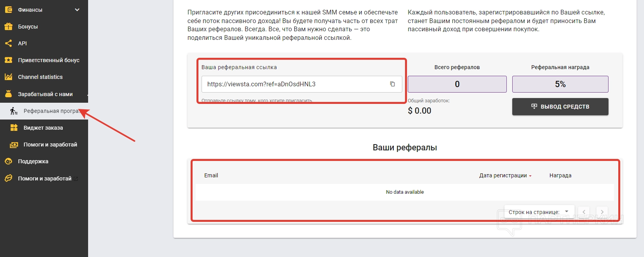Image resolution: width=644 pixels, height=257 pixels.
Task: Click the money bag icon for Зарабатывай с нами
Action: coord(8,94)
